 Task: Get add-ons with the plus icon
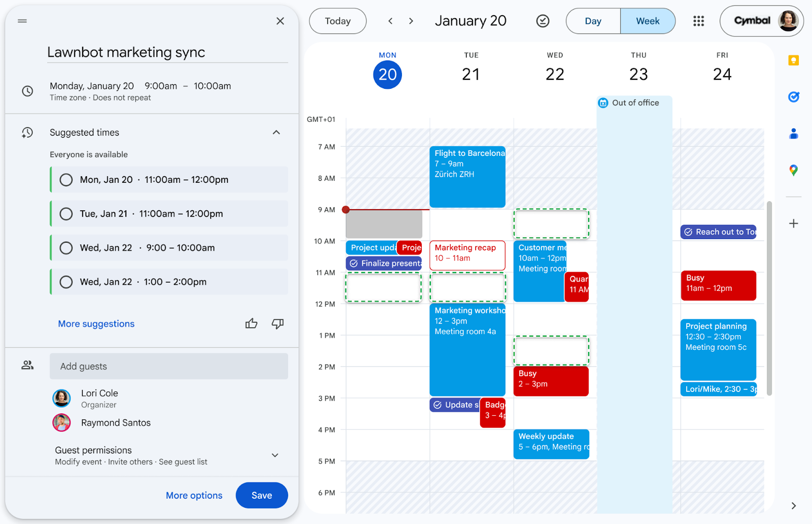pos(793,223)
